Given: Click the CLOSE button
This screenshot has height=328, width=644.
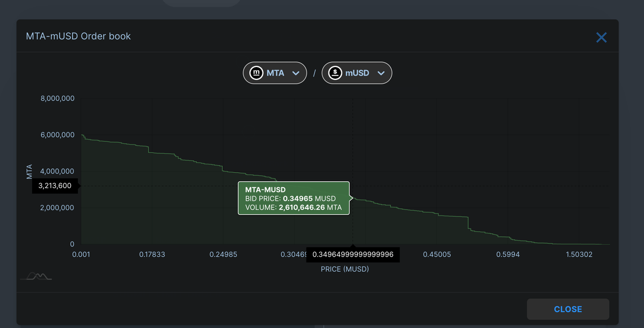Looking at the screenshot, I should click(x=568, y=309).
